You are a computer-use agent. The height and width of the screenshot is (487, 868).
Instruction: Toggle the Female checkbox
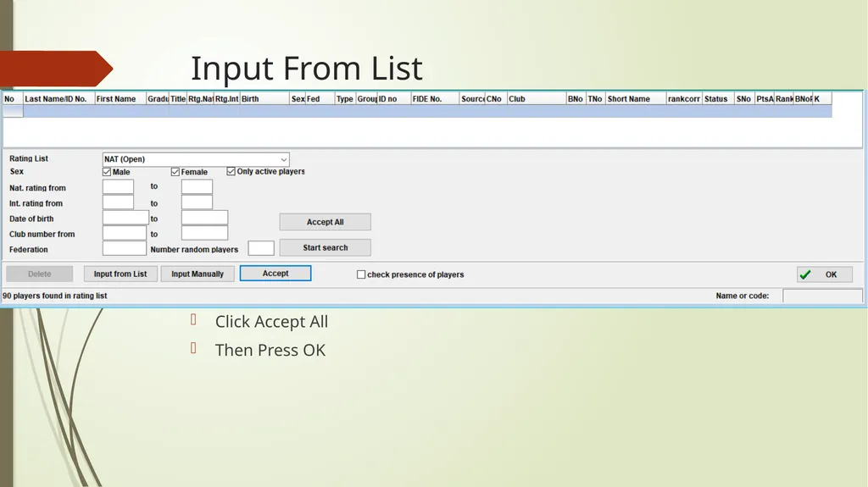(175, 172)
